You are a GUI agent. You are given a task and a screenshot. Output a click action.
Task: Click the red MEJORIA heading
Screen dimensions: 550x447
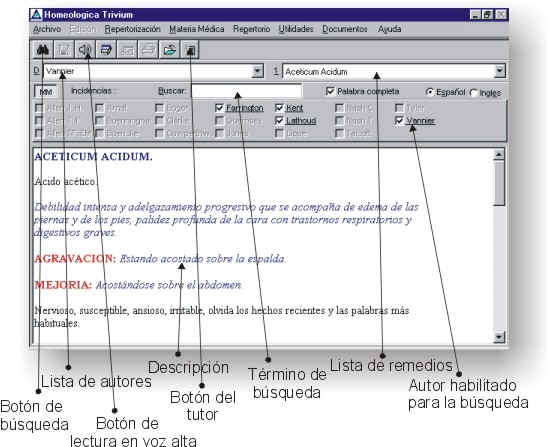coord(63,285)
